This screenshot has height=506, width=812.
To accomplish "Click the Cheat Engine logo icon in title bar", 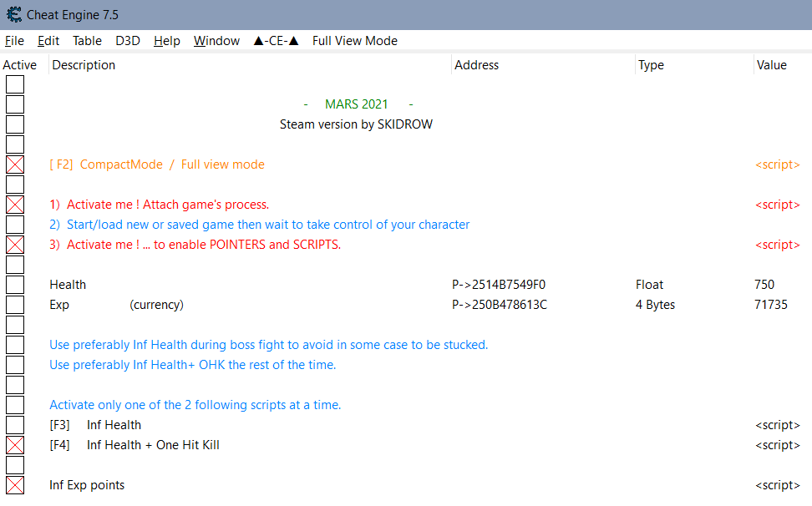I will 14,14.
